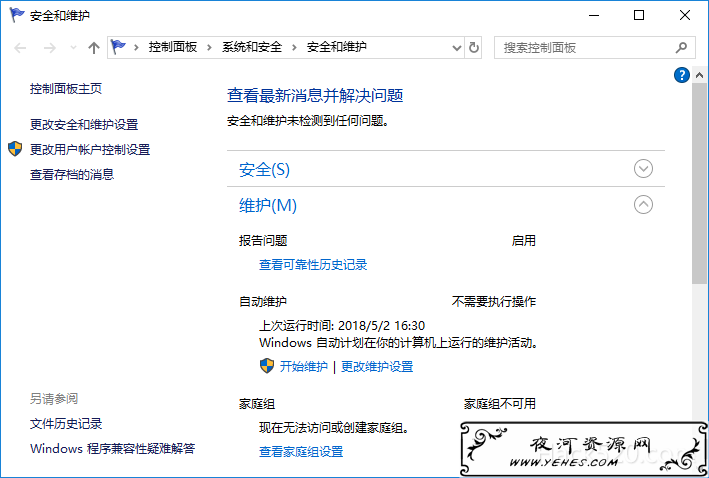Screen dimensions: 709x478
Task: Select 安全和维护 in the breadcrumb
Action: click(x=337, y=47)
